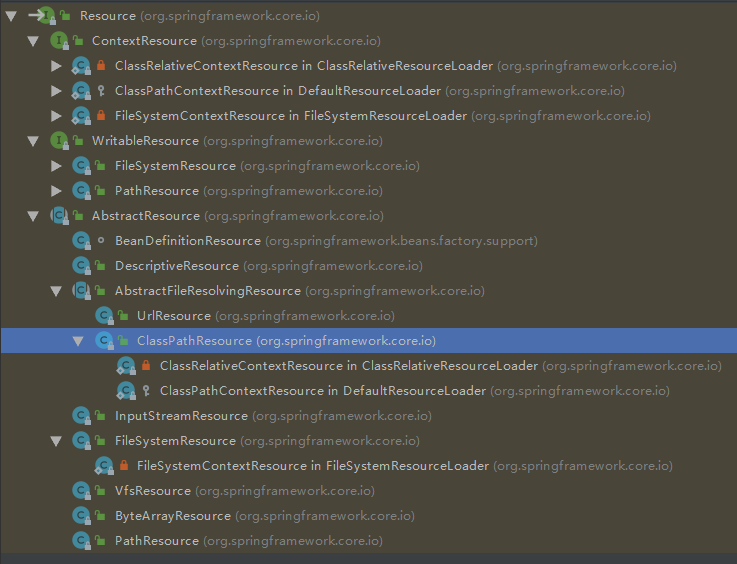This screenshot has height=564, width=737.
Task: Expand the PathResource node arrow
Action: [x=56, y=190]
